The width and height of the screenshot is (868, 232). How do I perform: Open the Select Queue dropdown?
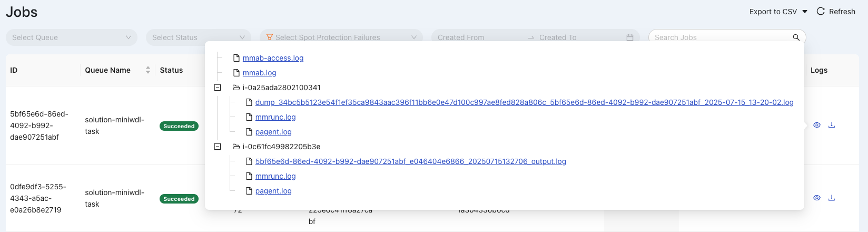[72, 37]
